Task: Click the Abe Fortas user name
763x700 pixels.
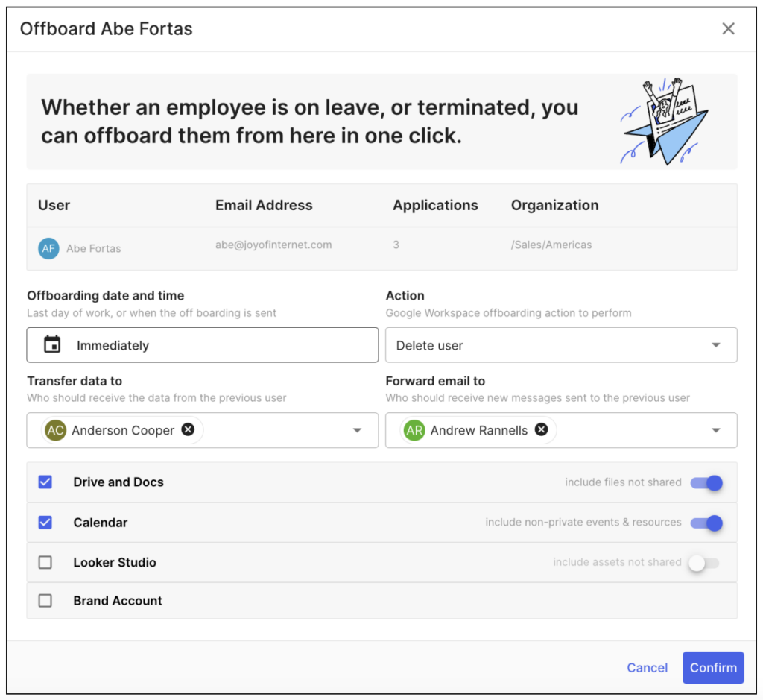Action: (93, 249)
